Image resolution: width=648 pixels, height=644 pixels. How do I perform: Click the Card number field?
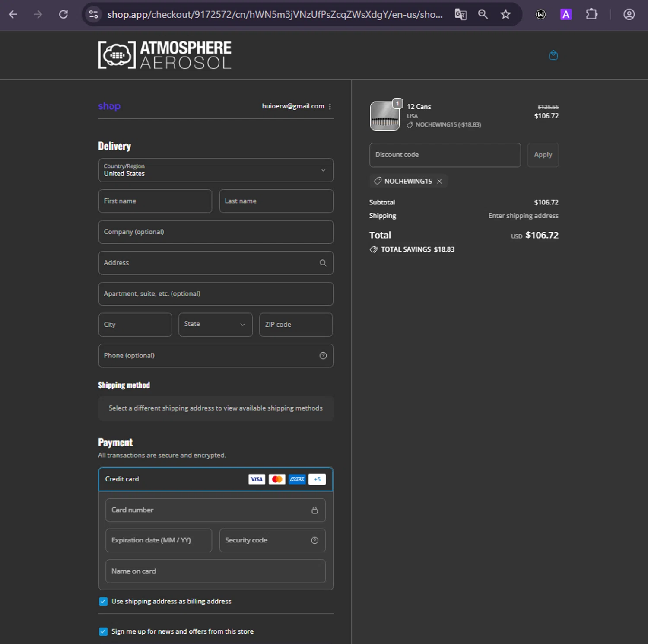click(216, 510)
